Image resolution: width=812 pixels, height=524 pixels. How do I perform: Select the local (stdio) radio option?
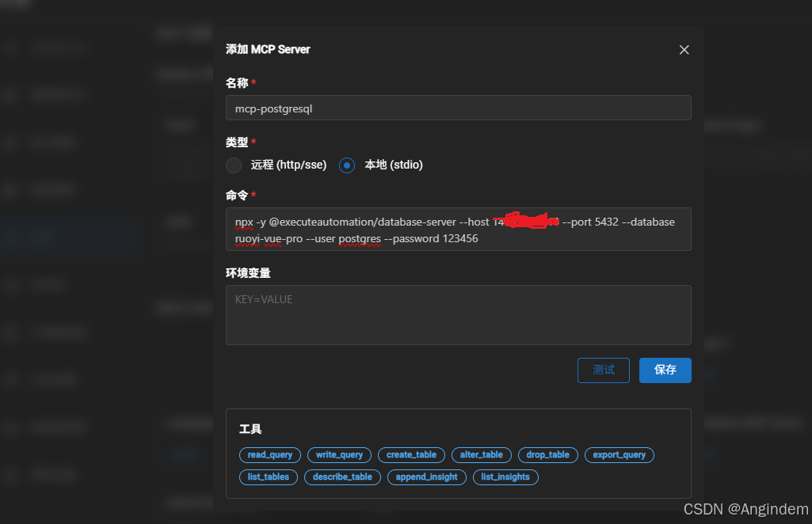[x=347, y=165]
